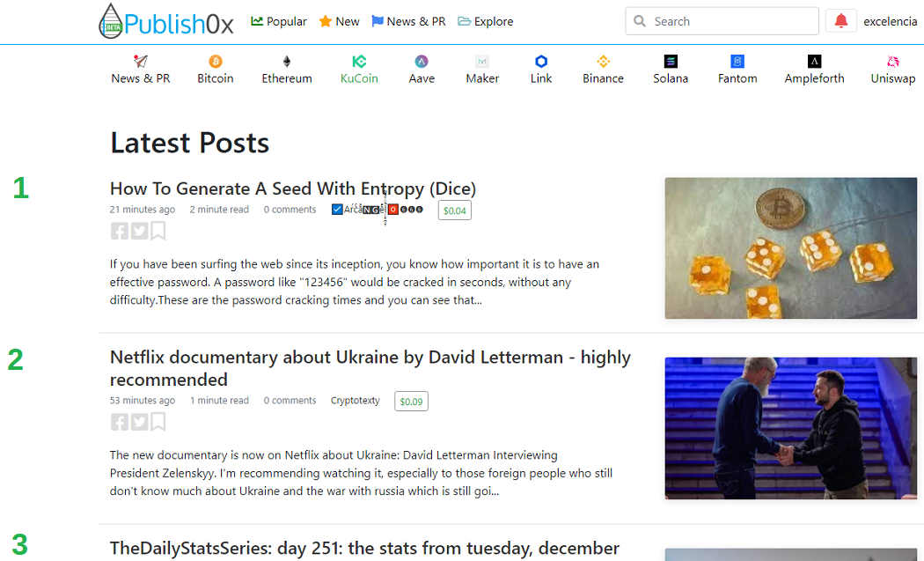Open the author profile next to the $0.04 tip
This screenshot has width=924, height=561.
tap(378, 210)
